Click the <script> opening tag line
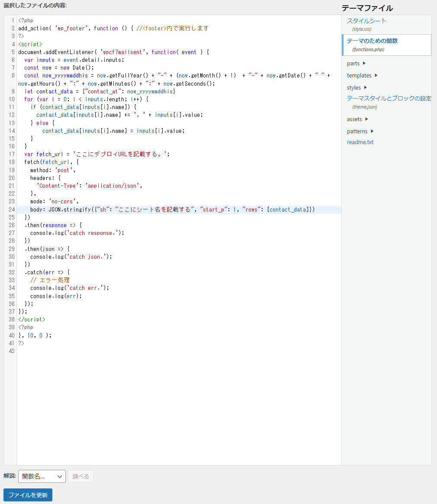This screenshot has width=437, height=504. click(30, 45)
